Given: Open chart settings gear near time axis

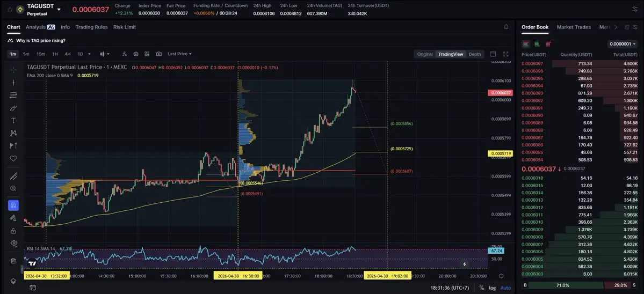Looking at the screenshot, I should point(501,276).
